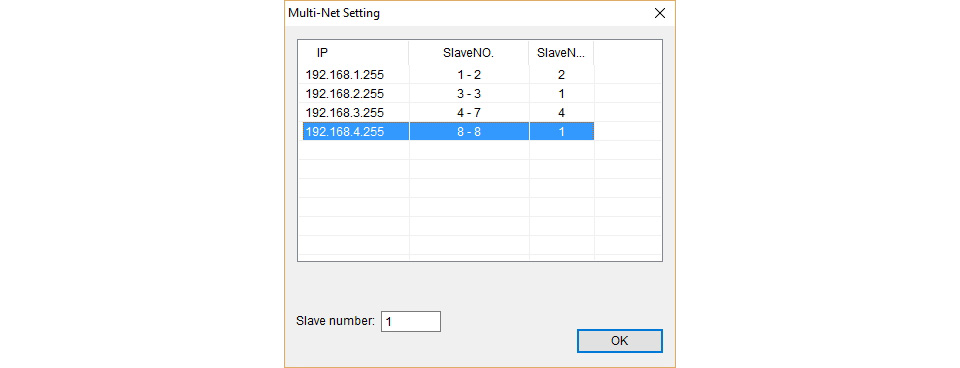960x368 pixels.
Task: Select the 192.168.1.255 row
Action: click(x=448, y=75)
